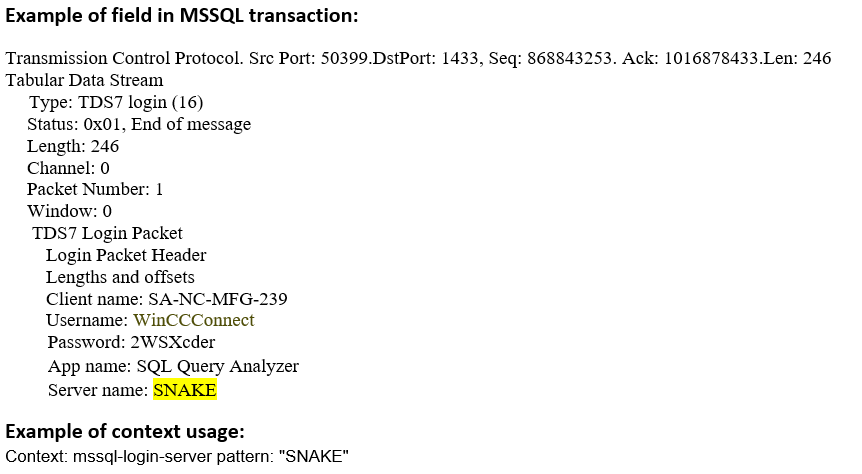Select the "Status: 0x01, End of message" line
This screenshot has width=862, height=474.
(x=139, y=124)
